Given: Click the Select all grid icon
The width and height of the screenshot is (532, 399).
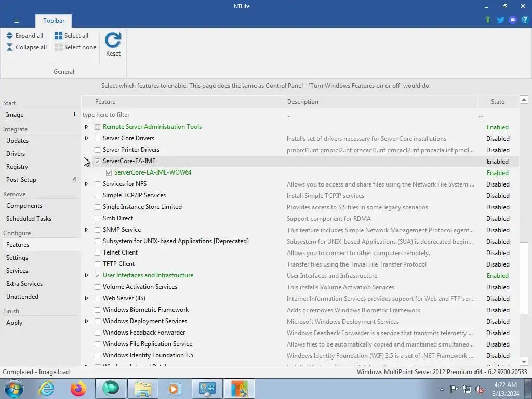Looking at the screenshot, I should [58, 36].
